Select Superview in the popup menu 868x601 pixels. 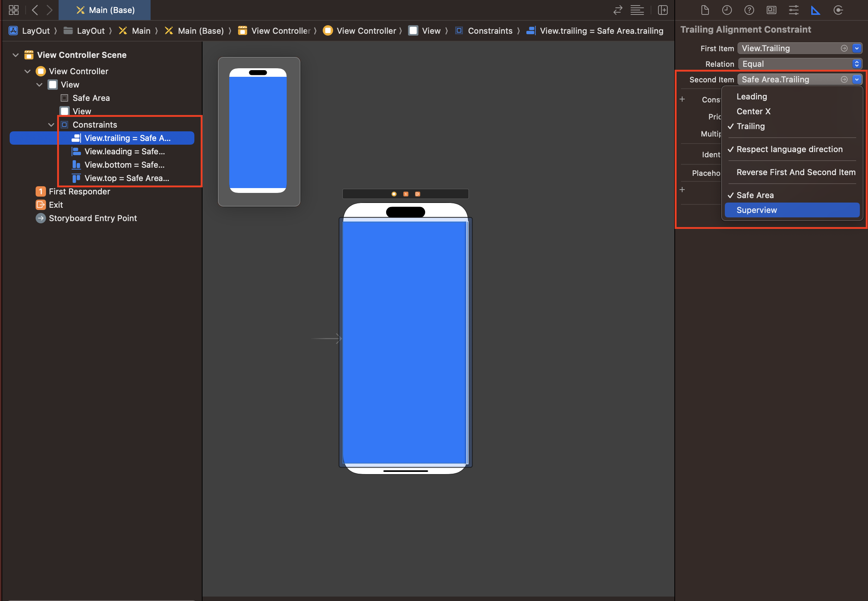point(756,210)
